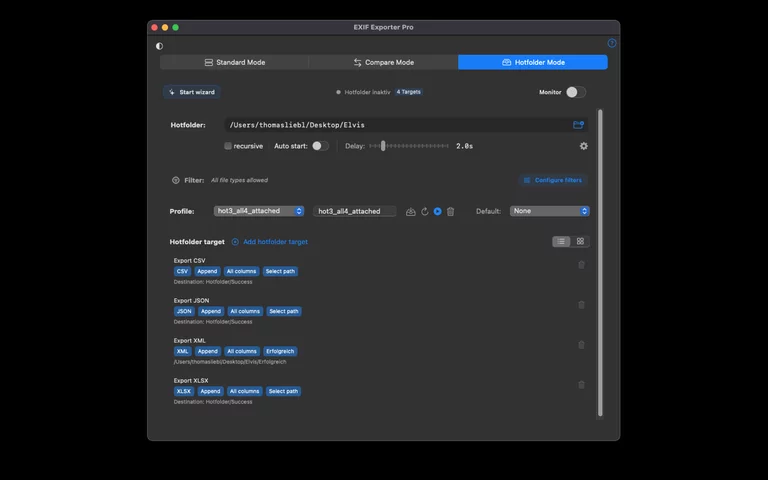The image size is (768, 480).
Task: Delete the Export CSV target
Action: [x=581, y=265]
